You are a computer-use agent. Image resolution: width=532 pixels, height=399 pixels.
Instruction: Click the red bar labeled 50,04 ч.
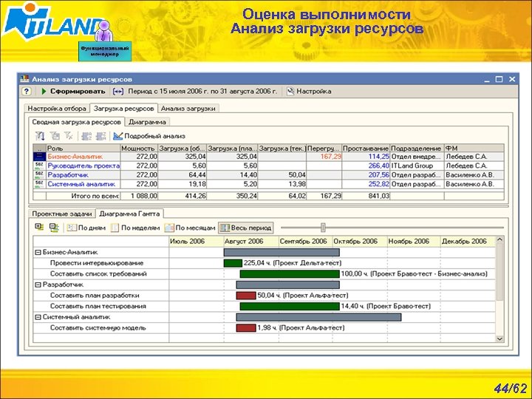point(246,296)
